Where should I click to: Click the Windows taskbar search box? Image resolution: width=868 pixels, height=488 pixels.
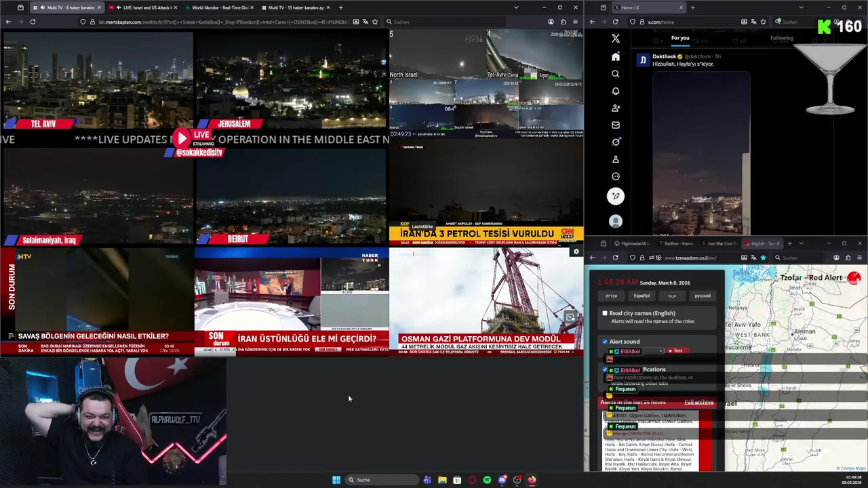click(x=382, y=480)
